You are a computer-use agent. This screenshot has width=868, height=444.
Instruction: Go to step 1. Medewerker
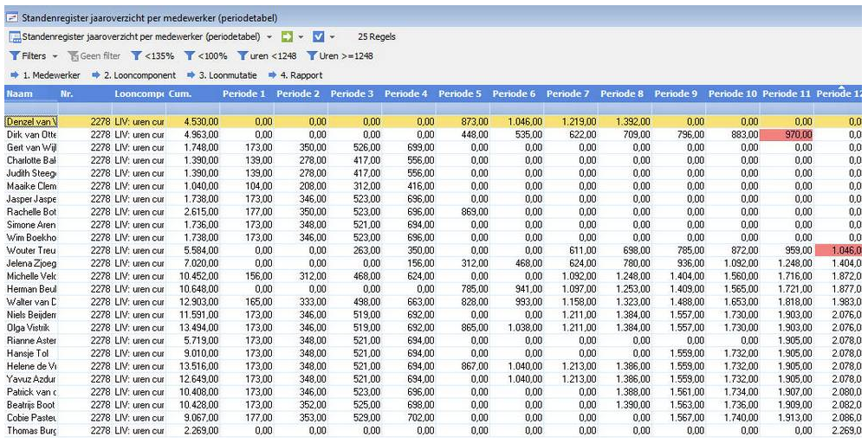pyautogui.click(x=45, y=75)
